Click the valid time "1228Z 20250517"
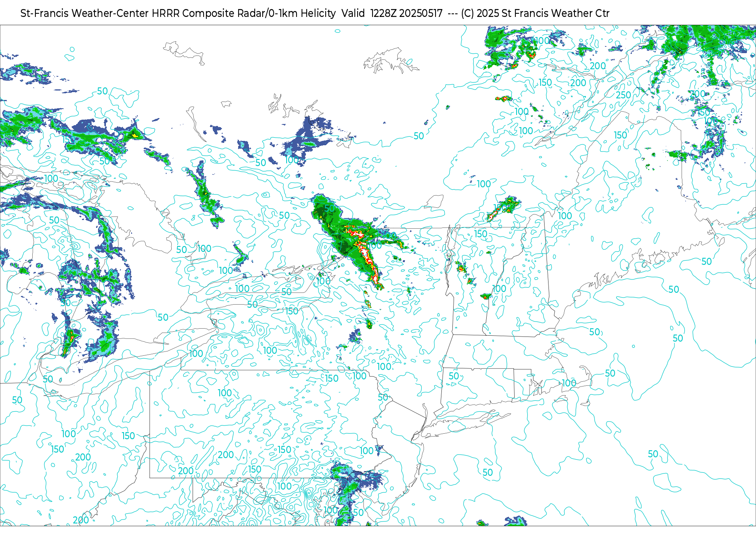Image resolution: width=756 pixels, height=551 pixels. click(x=406, y=13)
